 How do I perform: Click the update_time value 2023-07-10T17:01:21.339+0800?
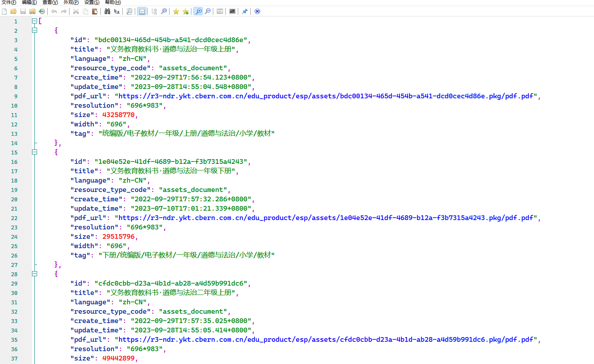(191, 208)
